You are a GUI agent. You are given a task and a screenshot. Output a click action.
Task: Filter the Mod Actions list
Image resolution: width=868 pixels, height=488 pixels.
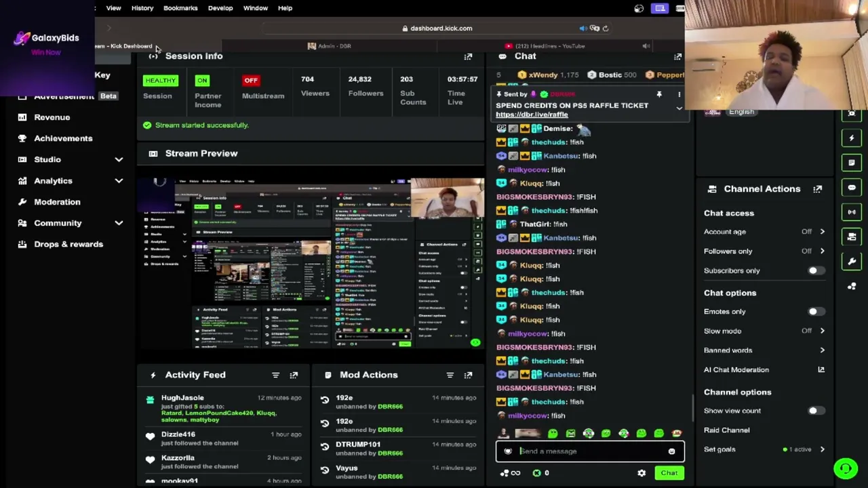click(450, 375)
